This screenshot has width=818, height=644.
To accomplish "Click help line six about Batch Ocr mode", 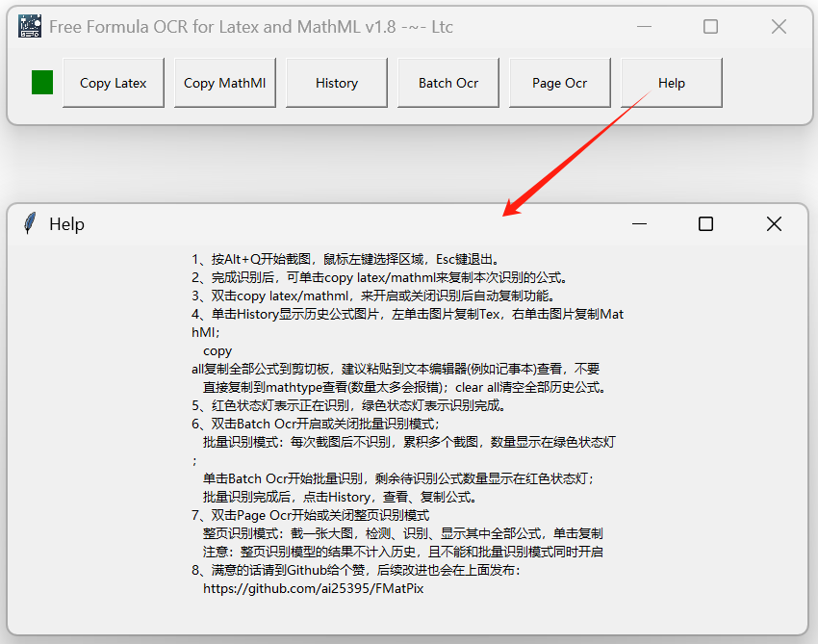I will [315, 424].
